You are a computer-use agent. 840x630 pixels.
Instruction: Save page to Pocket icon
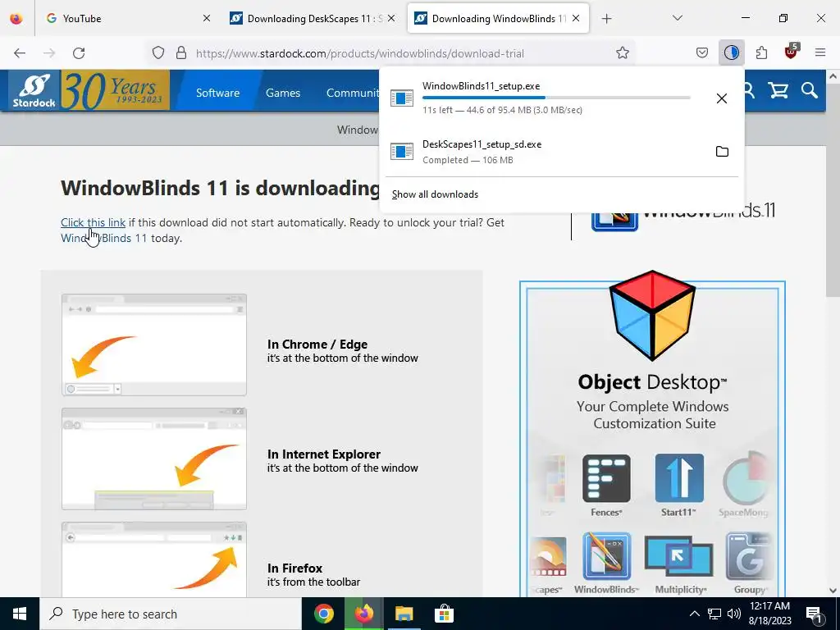point(702,52)
